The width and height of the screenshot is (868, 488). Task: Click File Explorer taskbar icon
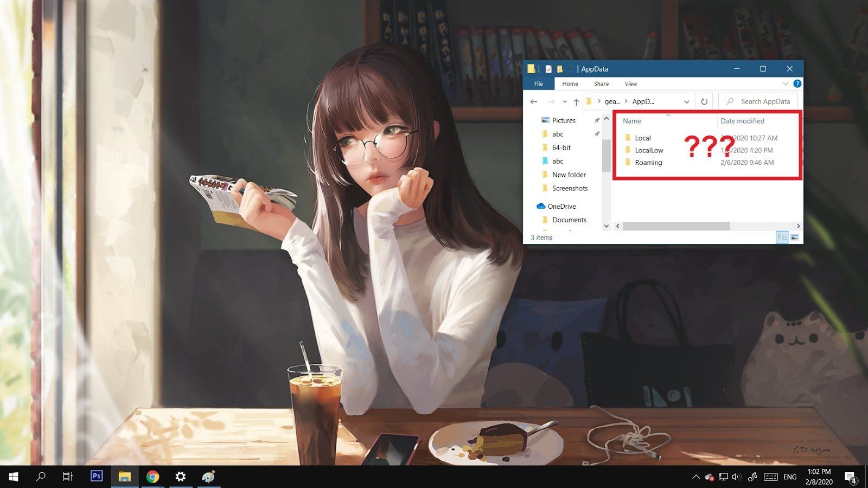[x=125, y=477]
